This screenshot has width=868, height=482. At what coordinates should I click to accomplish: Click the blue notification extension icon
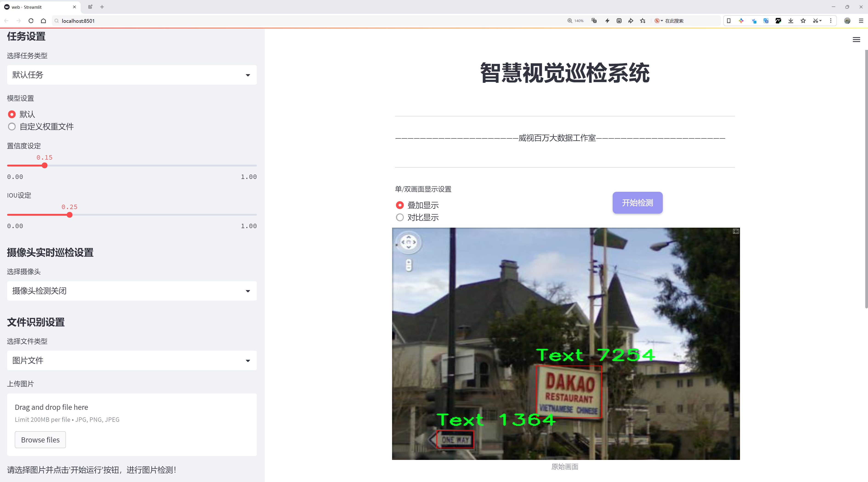coord(754,20)
